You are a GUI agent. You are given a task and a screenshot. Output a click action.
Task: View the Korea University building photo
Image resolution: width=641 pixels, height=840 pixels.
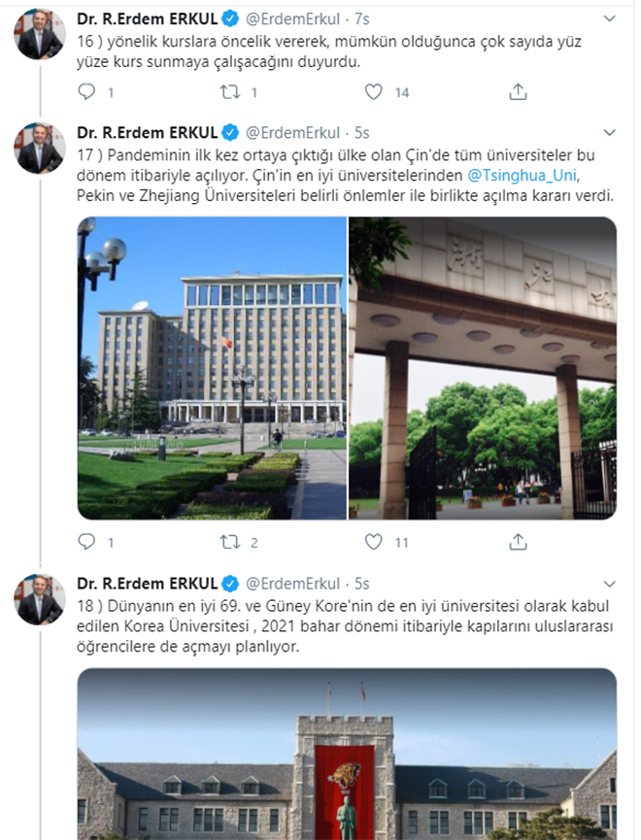(x=348, y=754)
